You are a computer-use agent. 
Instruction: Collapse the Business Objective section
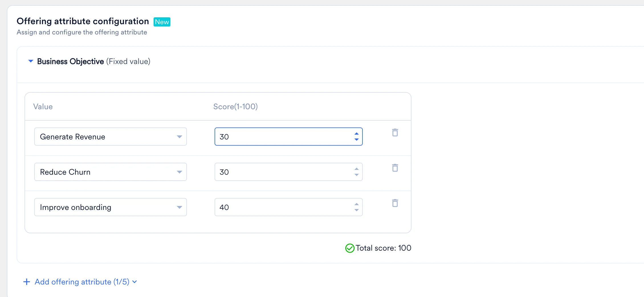(x=31, y=61)
